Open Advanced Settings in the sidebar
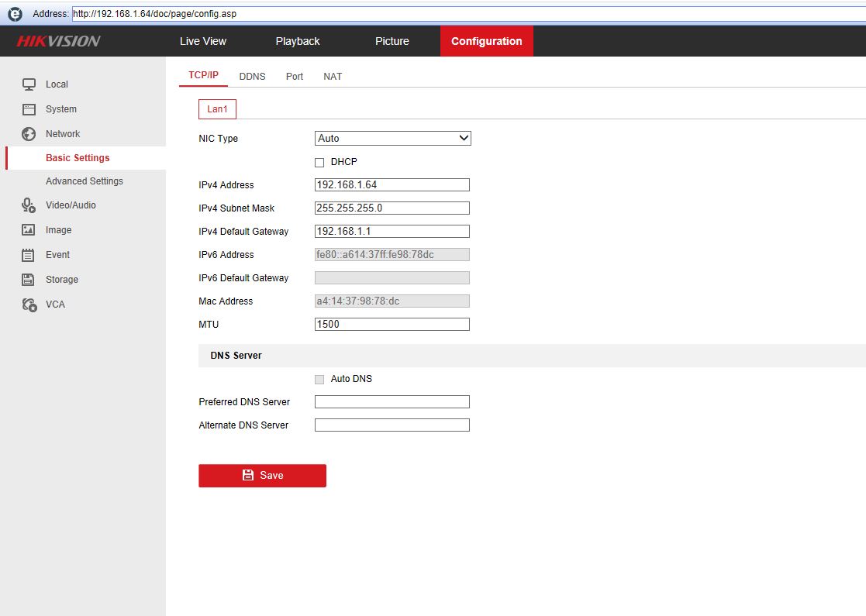This screenshot has width=866, height=616. [85, 181]
